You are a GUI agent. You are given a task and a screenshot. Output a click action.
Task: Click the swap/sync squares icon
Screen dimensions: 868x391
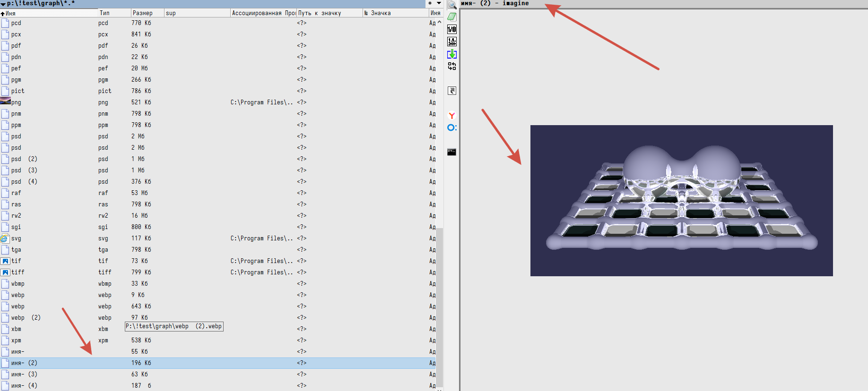click(452, 66)
